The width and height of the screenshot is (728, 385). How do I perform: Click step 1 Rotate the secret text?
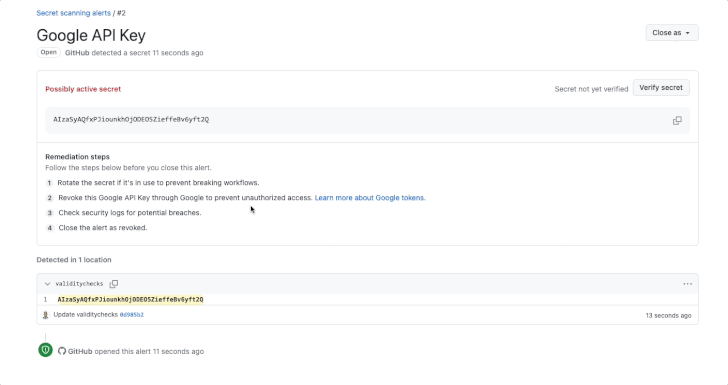click(158, 183)
